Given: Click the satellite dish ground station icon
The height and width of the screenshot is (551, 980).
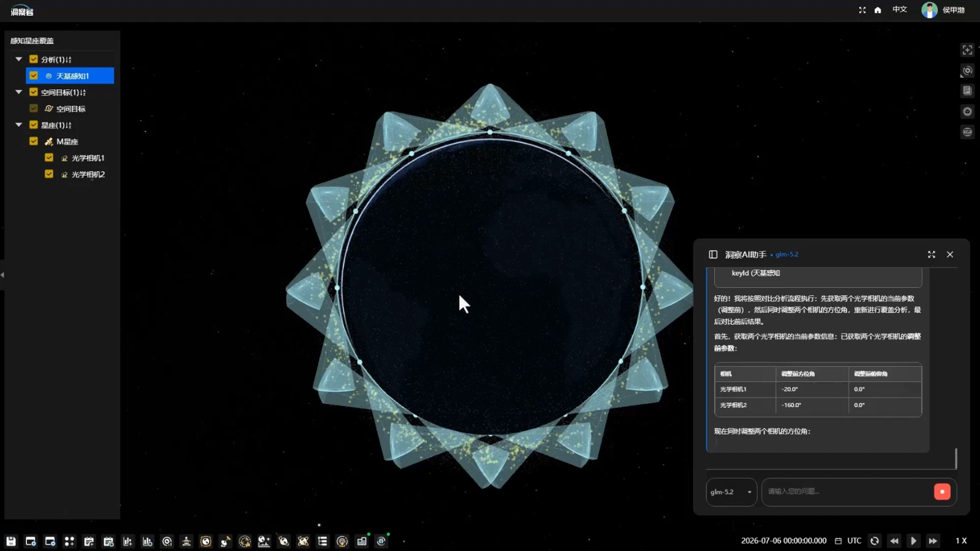Looking at the screenshot, I should pos(225,541).
